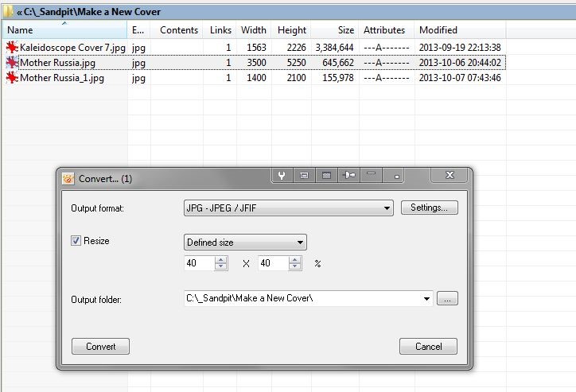Minimize the Convert dialog via dash button

pos(372,176)
